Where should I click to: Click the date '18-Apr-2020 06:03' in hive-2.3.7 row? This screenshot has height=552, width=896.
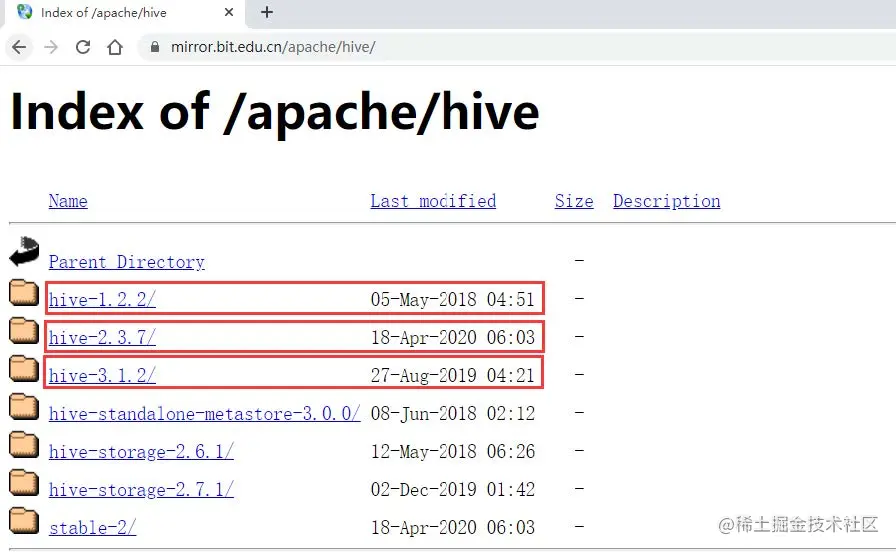[x=453, y=338]
